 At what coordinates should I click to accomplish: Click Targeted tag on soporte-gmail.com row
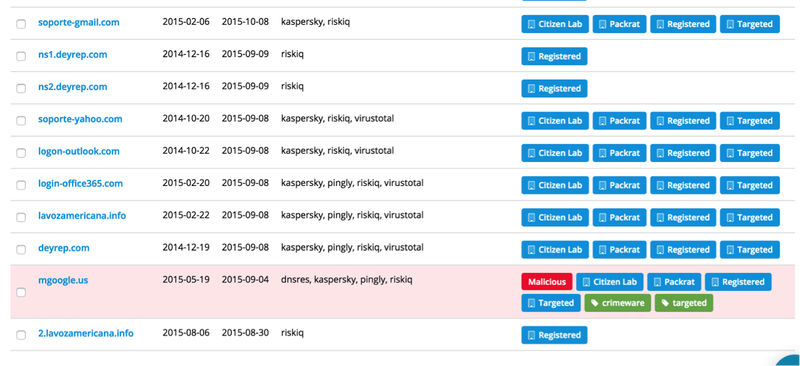[x=750, y=24]
